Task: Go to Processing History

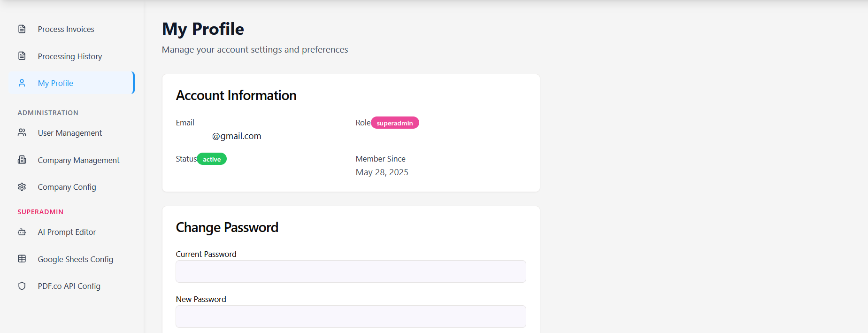Action: pyautogui.click(x=69, y=56)
